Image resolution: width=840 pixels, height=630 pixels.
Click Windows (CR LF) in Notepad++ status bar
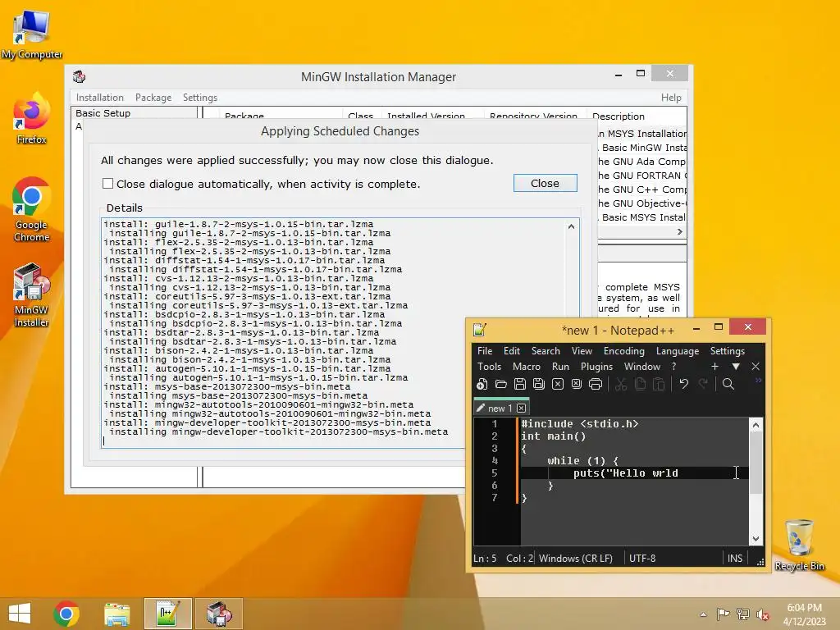(x=575, y=558)
